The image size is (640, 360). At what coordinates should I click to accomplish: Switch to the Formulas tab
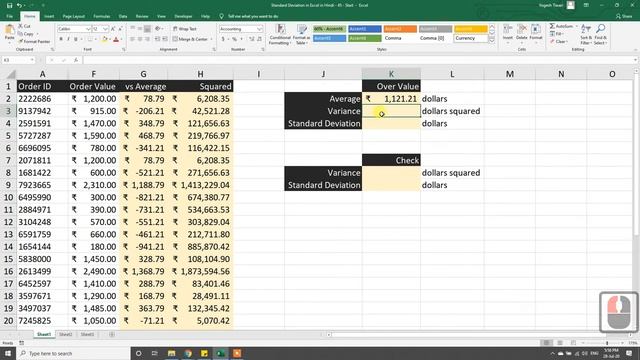tap(102, 16)
